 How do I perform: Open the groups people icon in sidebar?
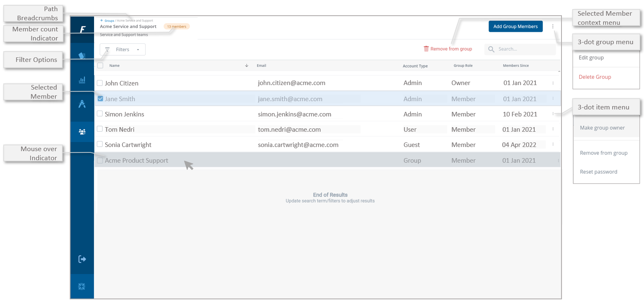pos(82,132)
